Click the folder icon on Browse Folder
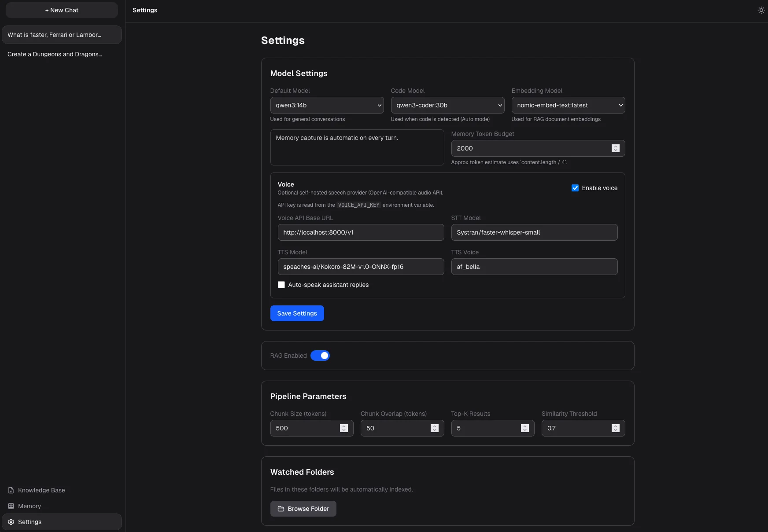Screen dimensions: 768x532 [281, 509]
